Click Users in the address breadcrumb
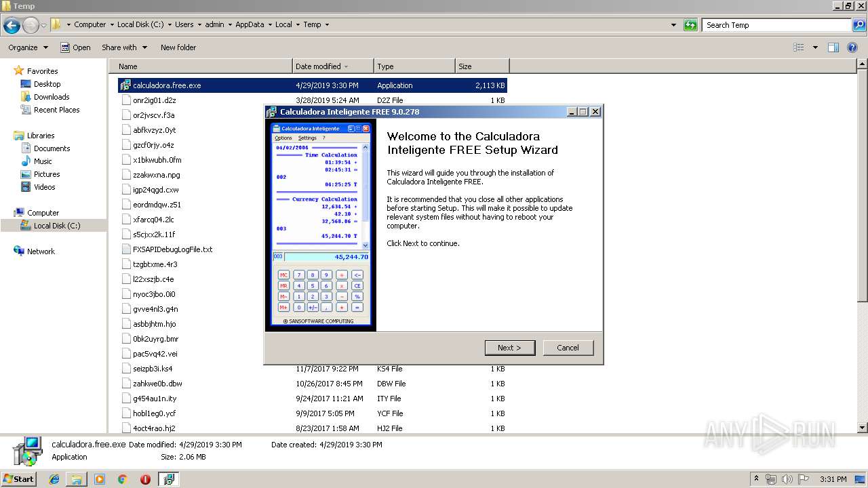868x488 pixels. point(184,24)
